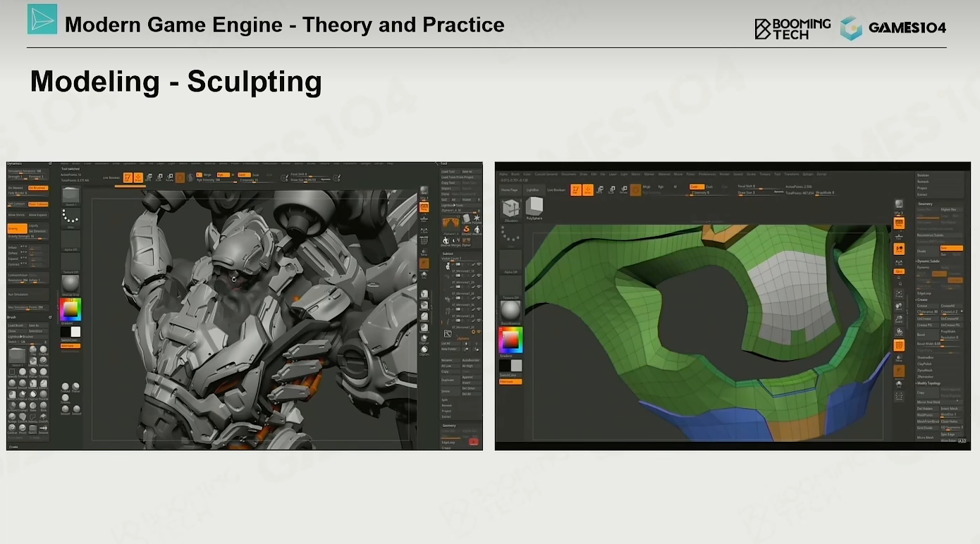Click the Run Simulation button
This screenshot has width=980, height=544.
click(28, 294)
